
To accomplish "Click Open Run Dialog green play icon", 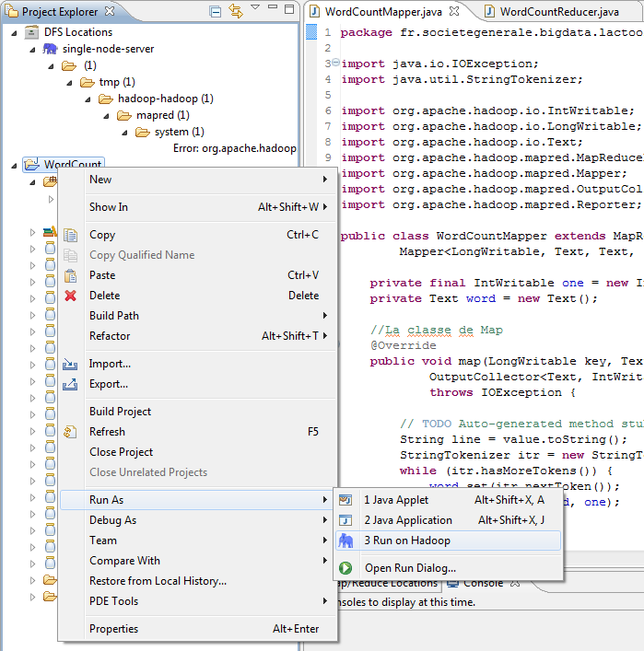I will point(346,568).
